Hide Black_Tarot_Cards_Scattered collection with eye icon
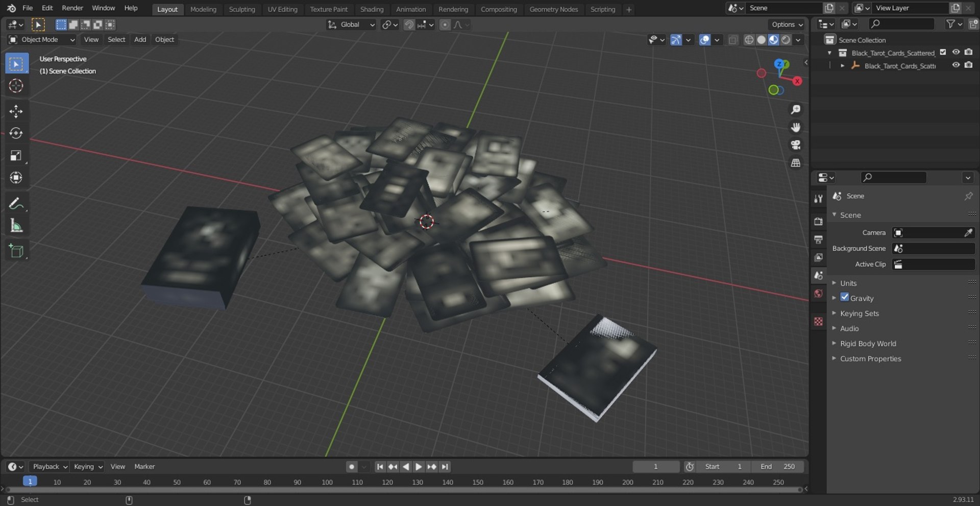980x506 pixels. click(x=956, y=53)
